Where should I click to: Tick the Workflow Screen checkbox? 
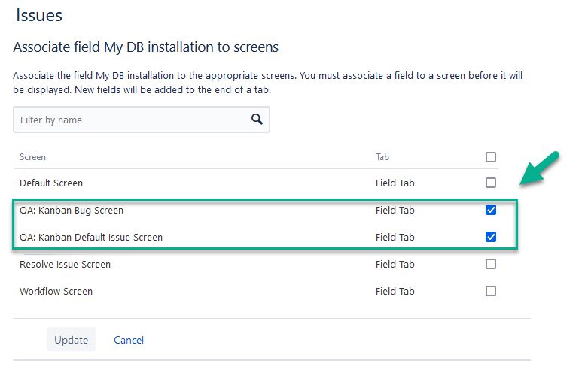point(491,291)
